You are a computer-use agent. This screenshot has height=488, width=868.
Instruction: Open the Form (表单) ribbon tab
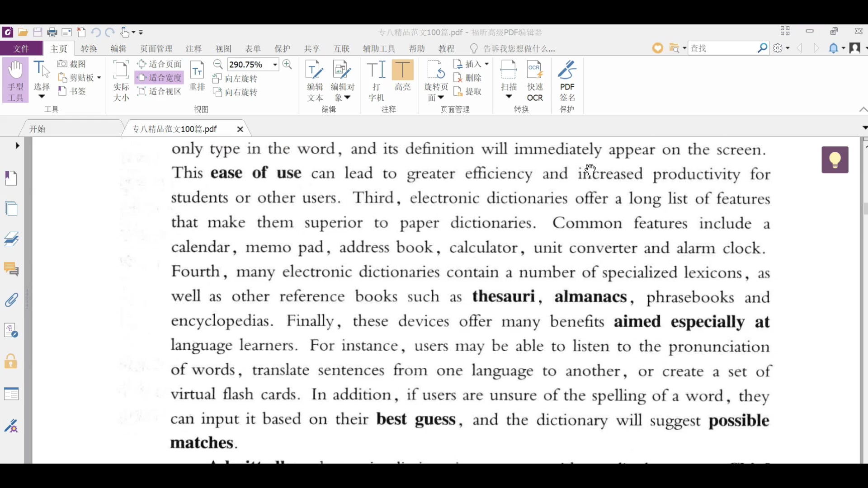(253, 48)
